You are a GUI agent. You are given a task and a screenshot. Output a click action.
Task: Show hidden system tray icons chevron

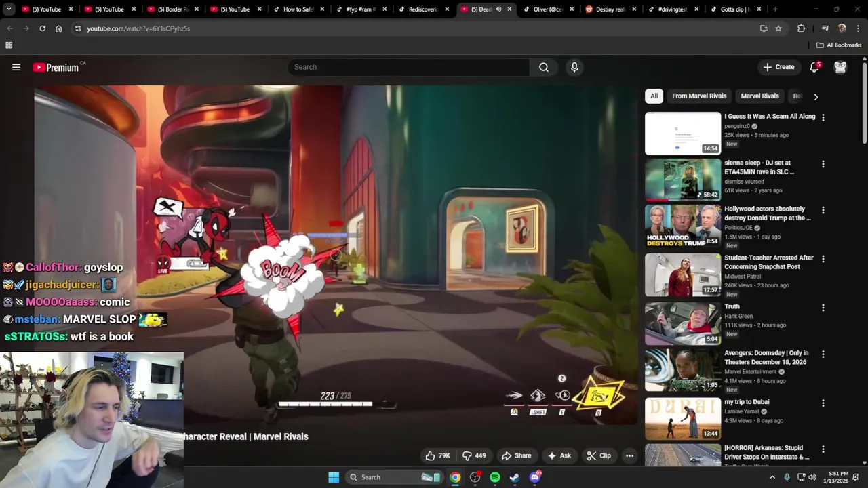click(772, 477)
